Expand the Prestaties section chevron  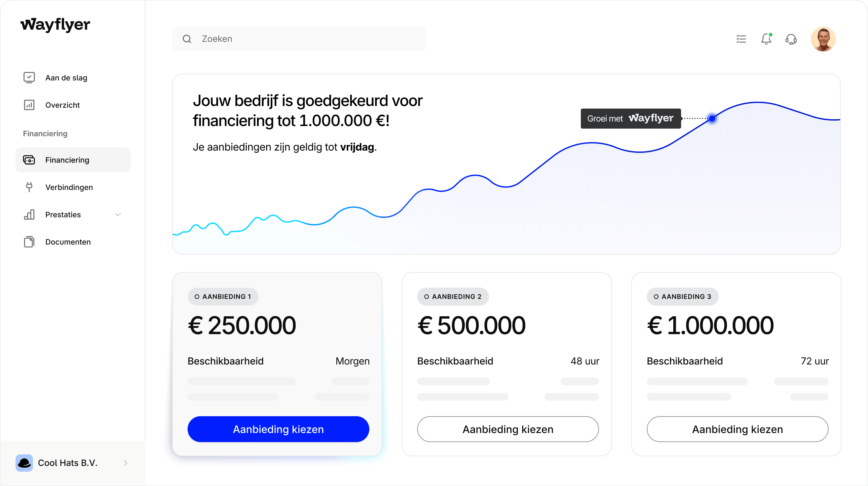coord(118,214)
